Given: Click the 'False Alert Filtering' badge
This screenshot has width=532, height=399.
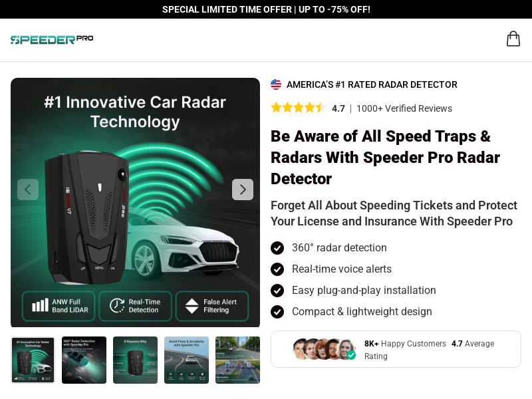Looking at the screenshot, I should click(x=212, y=306).
